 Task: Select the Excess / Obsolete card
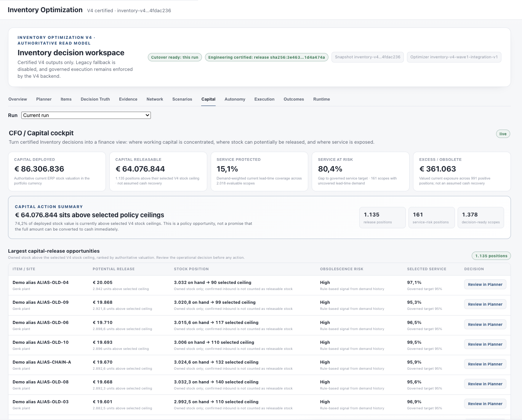click(462, 172)
